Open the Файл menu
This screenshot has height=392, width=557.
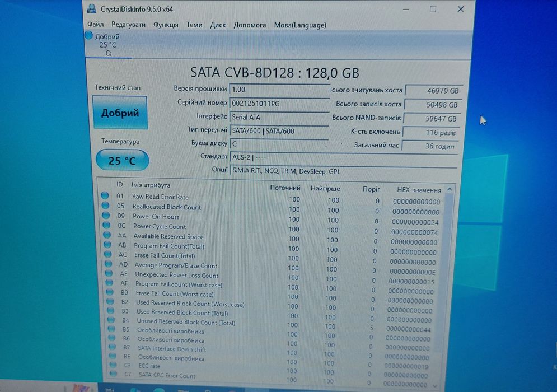(95, 24)
